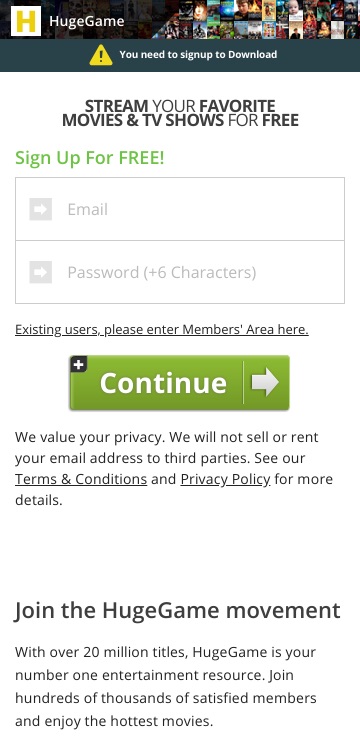This screenshot has height=740, width=360.
Task: Click the green Continue button
Action: [179, 383]
